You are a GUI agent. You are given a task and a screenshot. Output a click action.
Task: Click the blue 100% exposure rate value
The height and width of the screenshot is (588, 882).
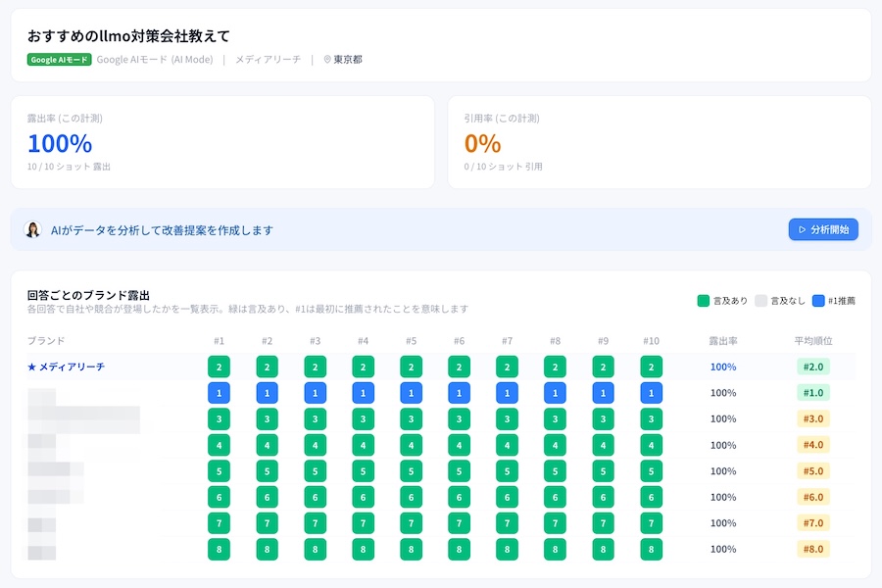tap(60, 143)
